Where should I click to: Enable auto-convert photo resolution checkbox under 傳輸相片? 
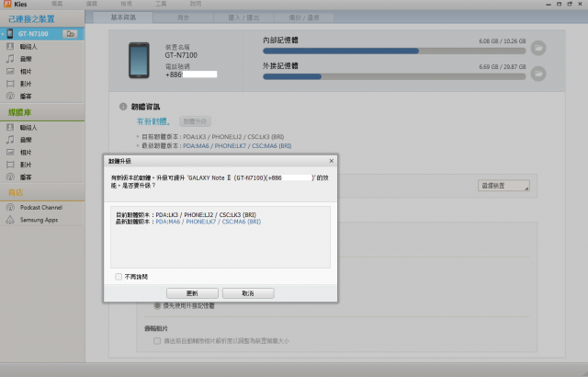click(x=157, y=341)
